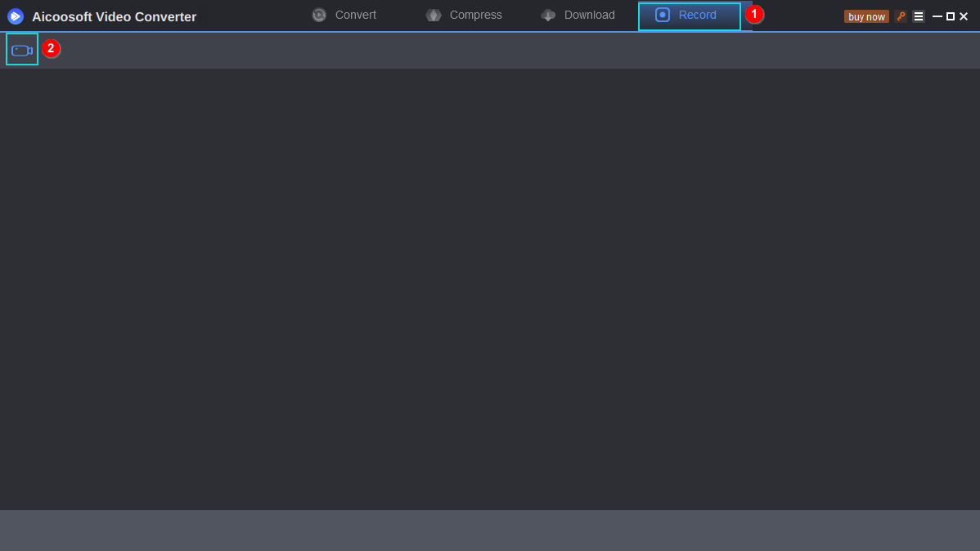The height and width of the screenshot is (551, 980).
Task: Switch to the Convert tab label
Action: [356, 15]
